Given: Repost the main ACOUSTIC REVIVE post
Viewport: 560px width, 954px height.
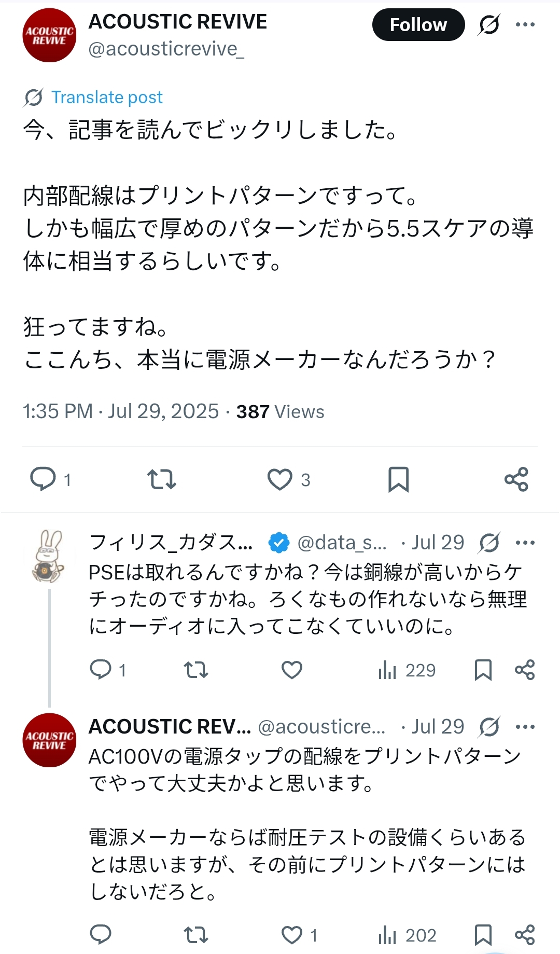Looking at the screenshot, I should coord(162,479).
